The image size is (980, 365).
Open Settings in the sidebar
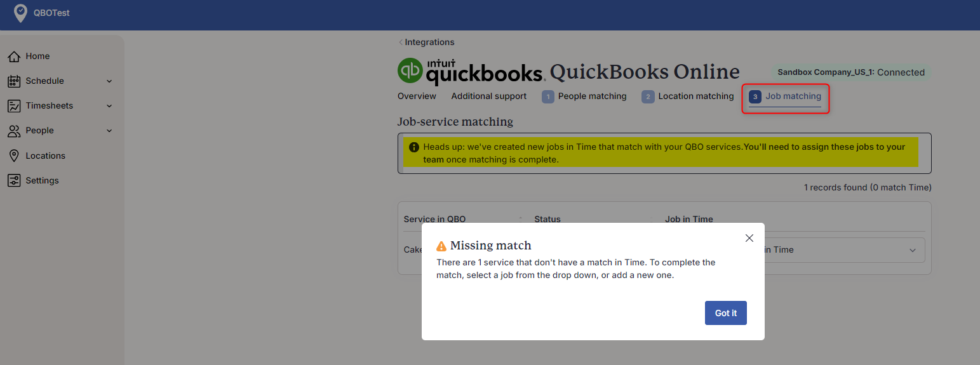(x=43, y=180)
